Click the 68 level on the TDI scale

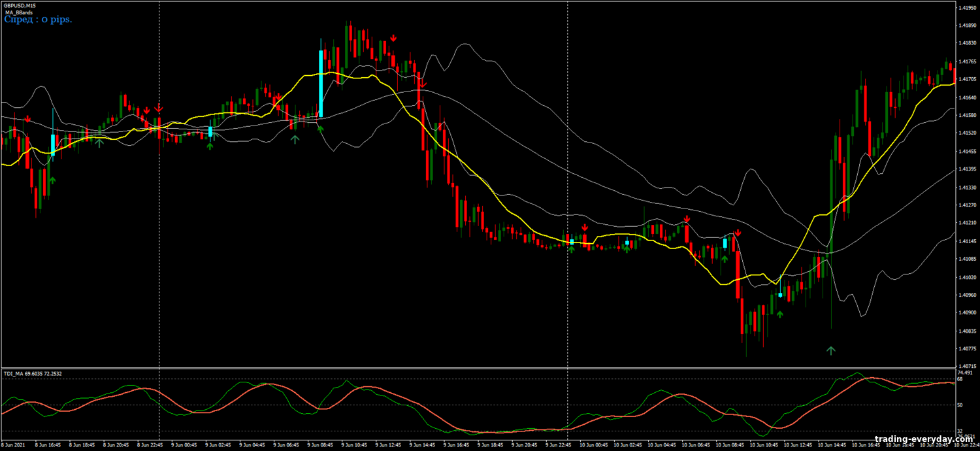pyautogui.click(x=960, y=378)
